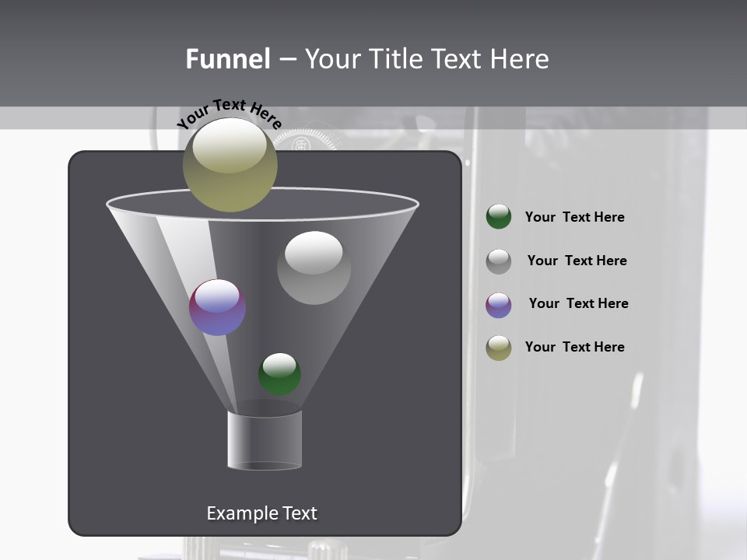Select the gray ball in the legend
This screenshot has height=560, width=747.
[499, 261]
